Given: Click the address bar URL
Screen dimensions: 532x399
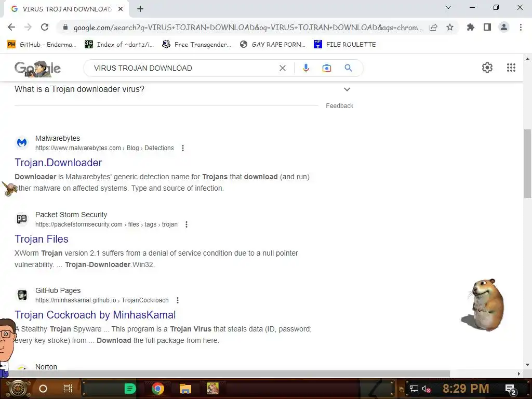Looking at the screenshot, I should (248, 28).
